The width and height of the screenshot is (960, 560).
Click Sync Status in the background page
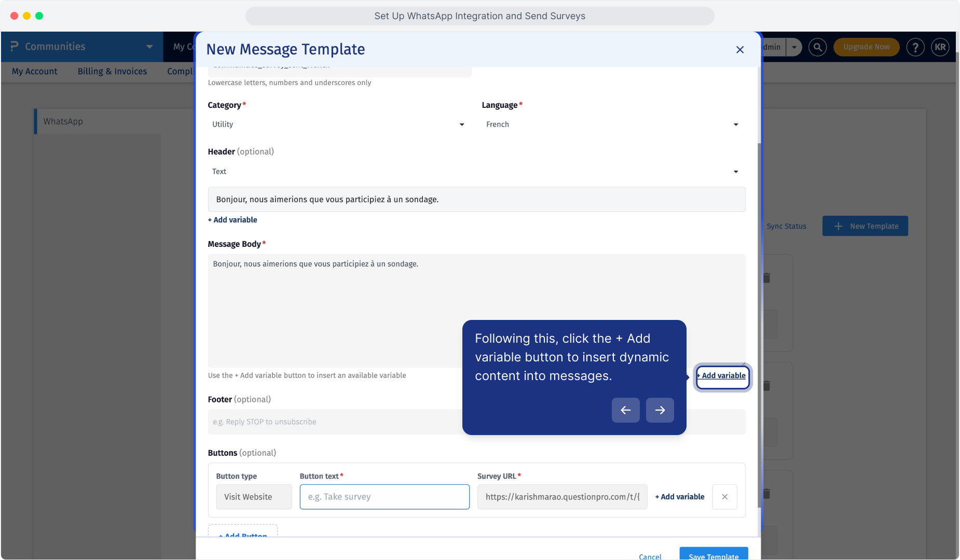coord(786,226)
